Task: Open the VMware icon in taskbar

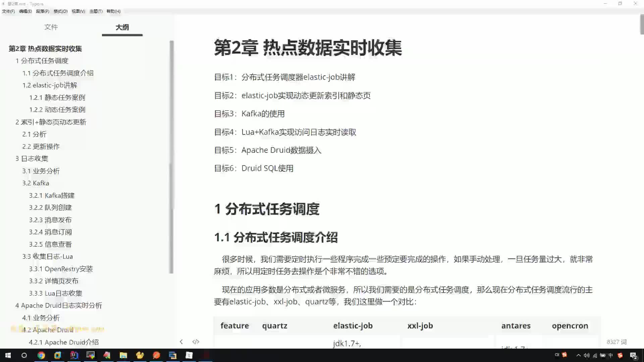Action: click(58, 355)
